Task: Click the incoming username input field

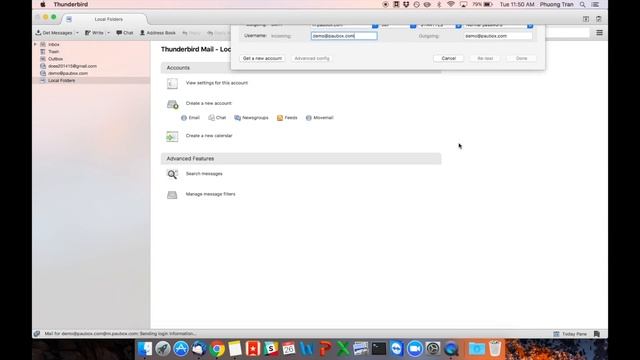Action: [x=344, y=36]
